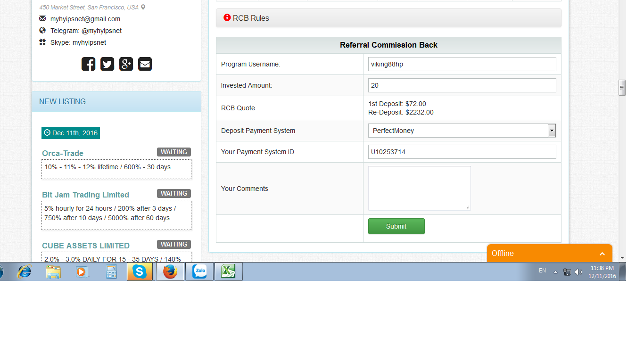Screen dimensions: 644x362
Task: Click the envelope email icon button
Action: tap(145, 64)
